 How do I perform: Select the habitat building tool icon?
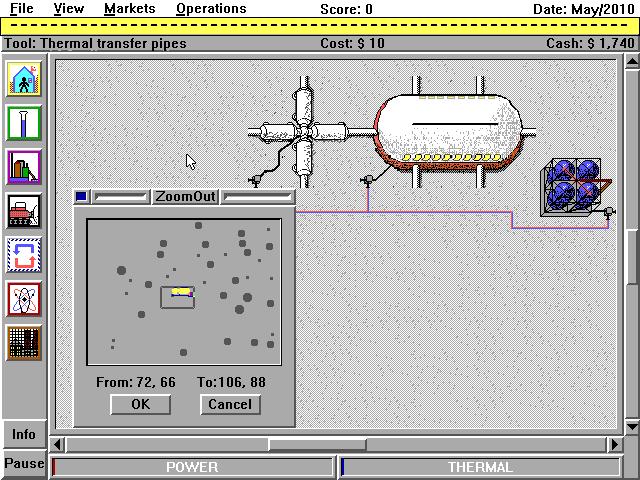click(x=24, y=79)
